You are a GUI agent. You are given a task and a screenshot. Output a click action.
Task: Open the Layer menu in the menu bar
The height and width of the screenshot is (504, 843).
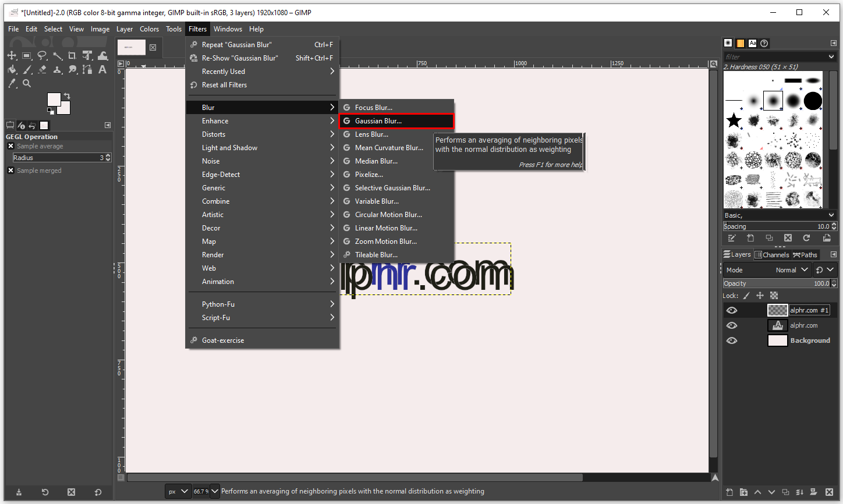[125, 29]
